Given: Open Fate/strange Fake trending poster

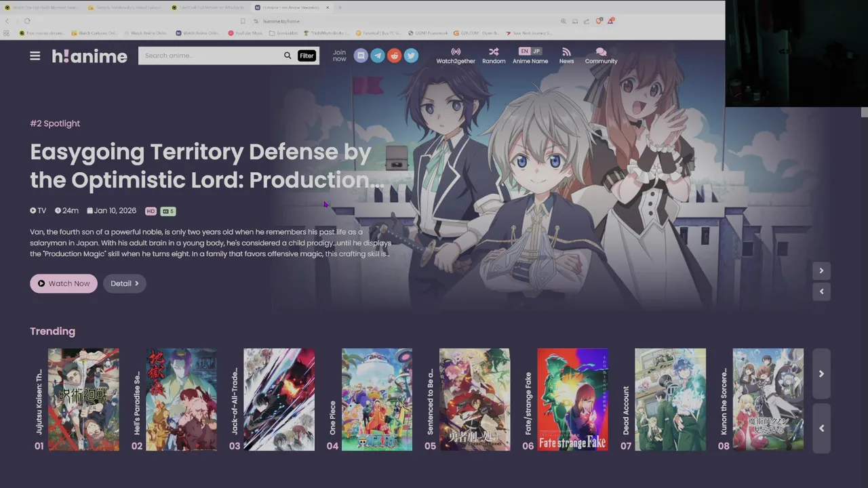Looking at the screenshot, I should click(x=572, y=399).
